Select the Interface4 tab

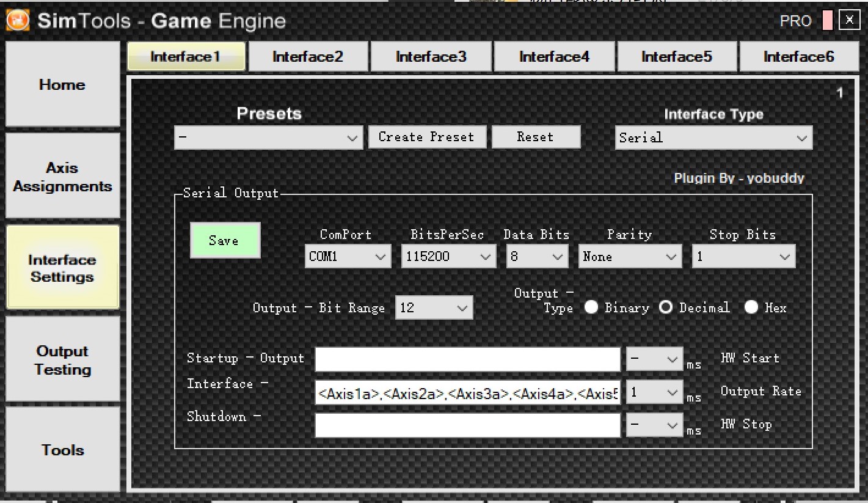pos(554,57)
